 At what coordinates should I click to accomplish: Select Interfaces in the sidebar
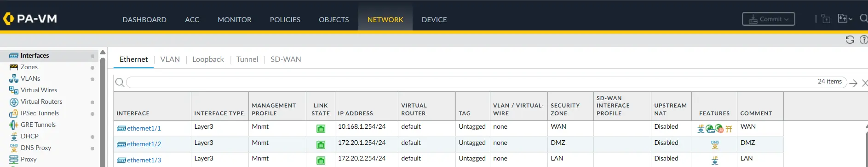pyautogui.click(x=34, y=55)
